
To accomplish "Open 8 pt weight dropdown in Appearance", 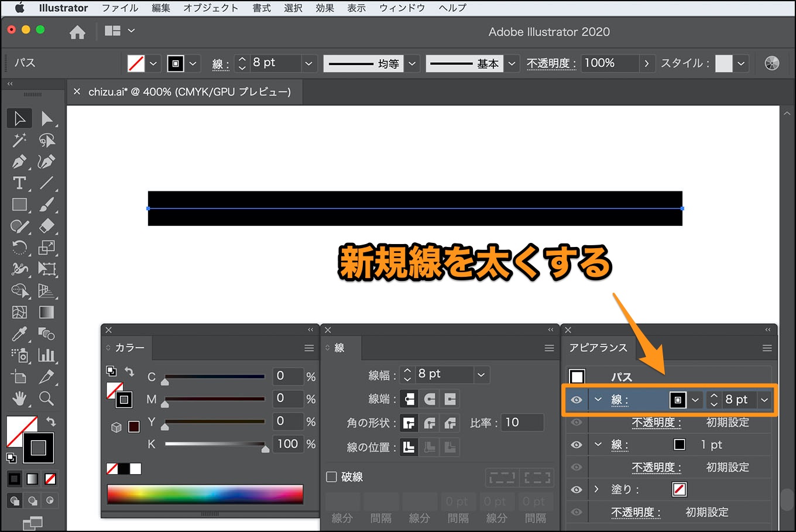I will [x=764, y=400].
